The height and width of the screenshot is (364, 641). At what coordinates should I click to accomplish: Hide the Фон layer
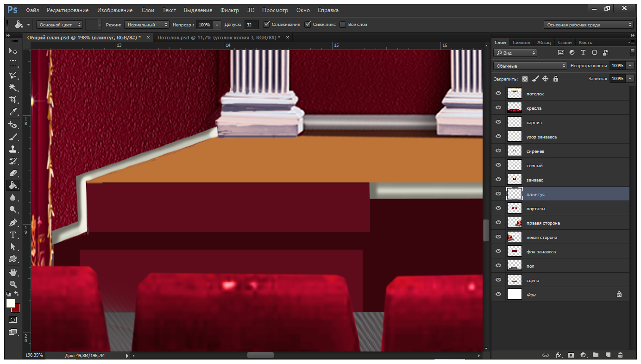(498, 294)
